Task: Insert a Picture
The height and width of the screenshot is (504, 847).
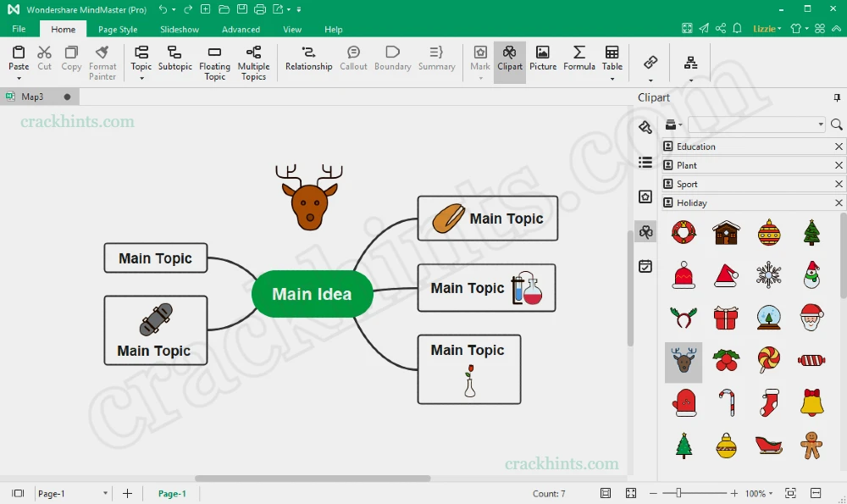Action: (542, 59)
